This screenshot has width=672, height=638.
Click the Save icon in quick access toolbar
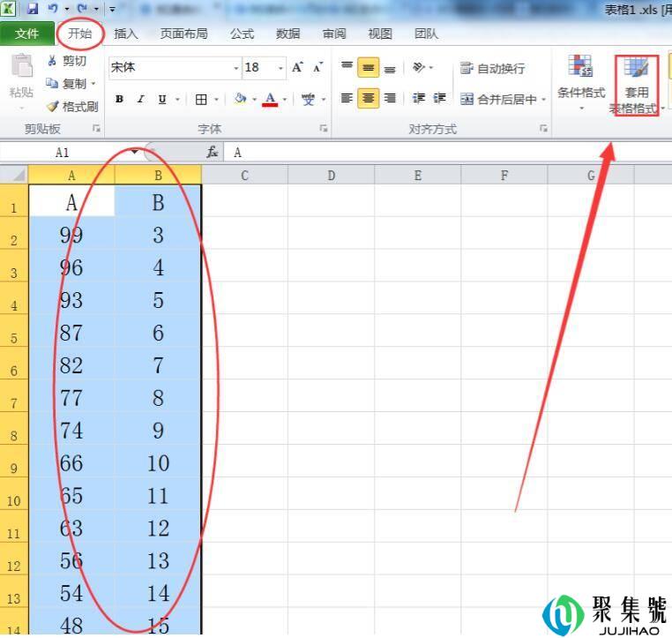pos(33,9)
